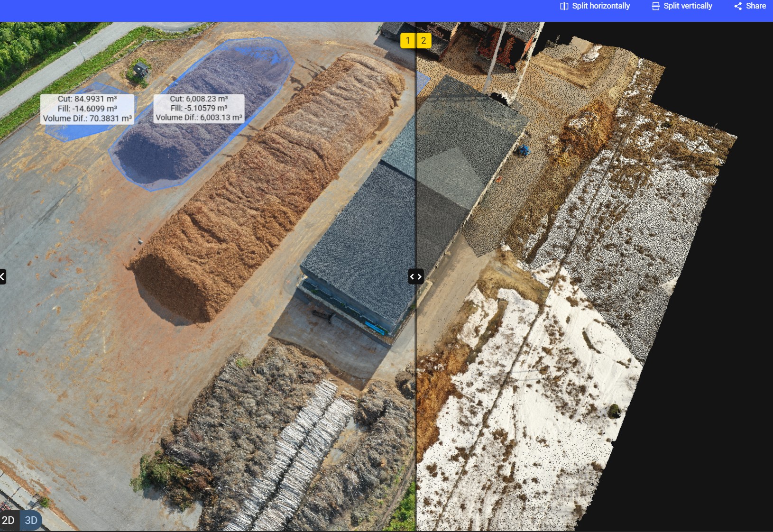Viewport: 773px width, 532px height.
Task: Click the blue tractor in the right view
Action: pyautogui.click(x=524, y=151)
